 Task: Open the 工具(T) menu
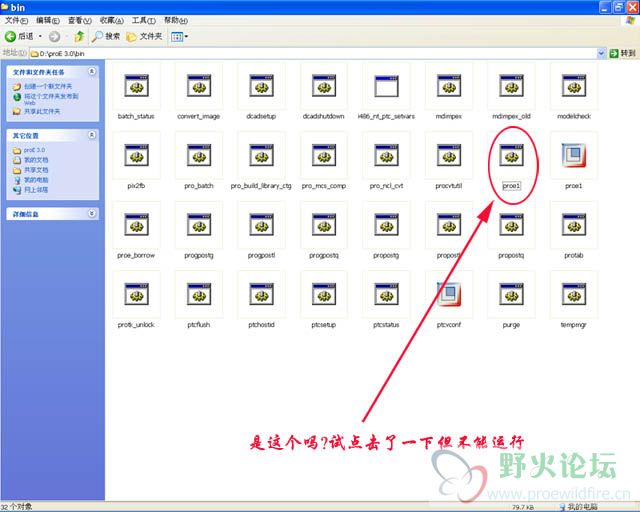click(x=143, y=20)
